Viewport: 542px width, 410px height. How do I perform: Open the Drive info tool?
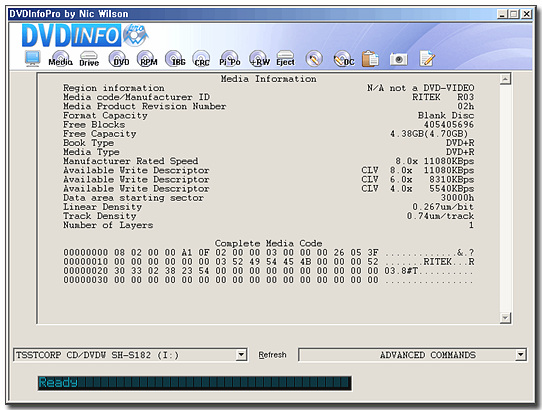coord(89,59)
